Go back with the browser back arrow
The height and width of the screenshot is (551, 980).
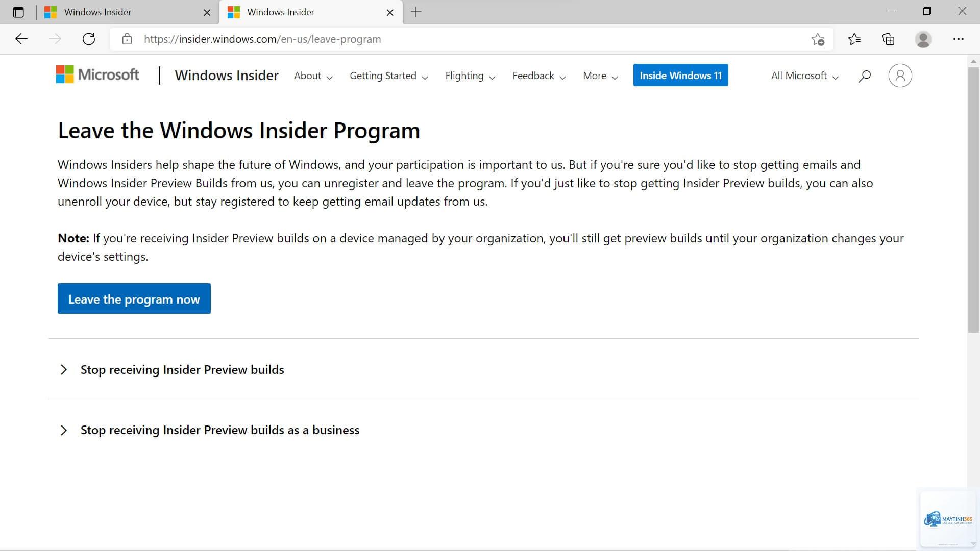[x=21, y=39]
